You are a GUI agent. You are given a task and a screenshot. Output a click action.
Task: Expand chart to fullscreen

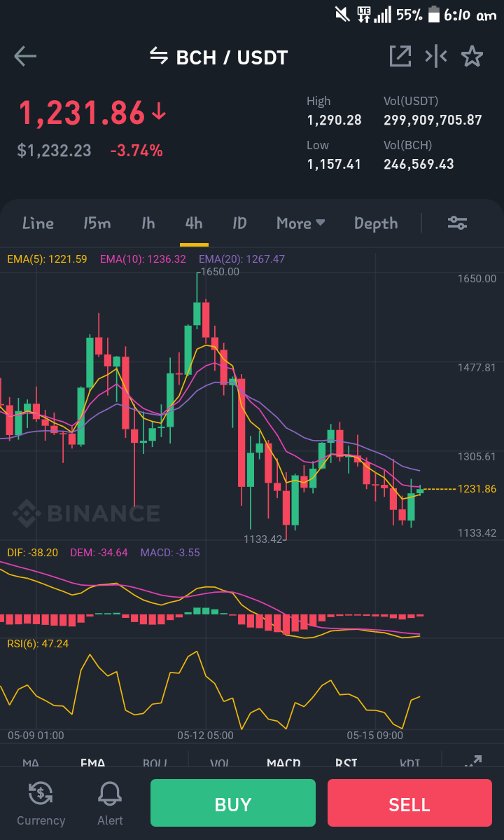pos(473,762)
